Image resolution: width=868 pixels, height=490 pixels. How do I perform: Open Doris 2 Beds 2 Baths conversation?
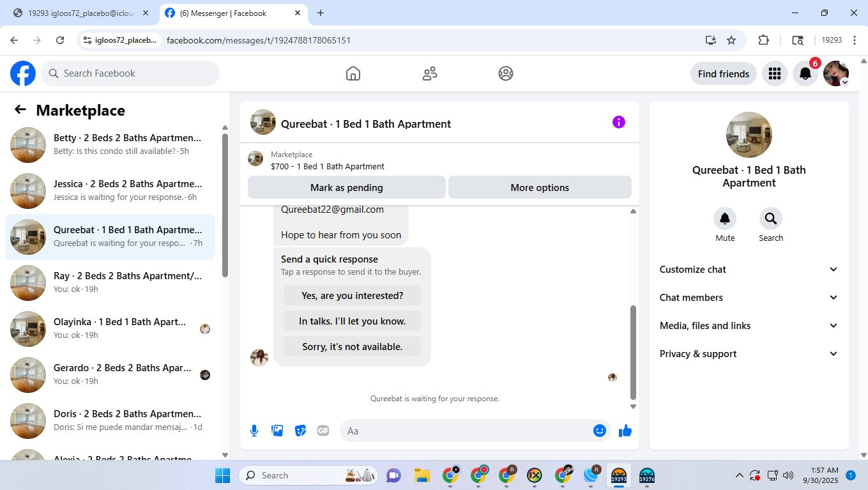click(110, 421)
